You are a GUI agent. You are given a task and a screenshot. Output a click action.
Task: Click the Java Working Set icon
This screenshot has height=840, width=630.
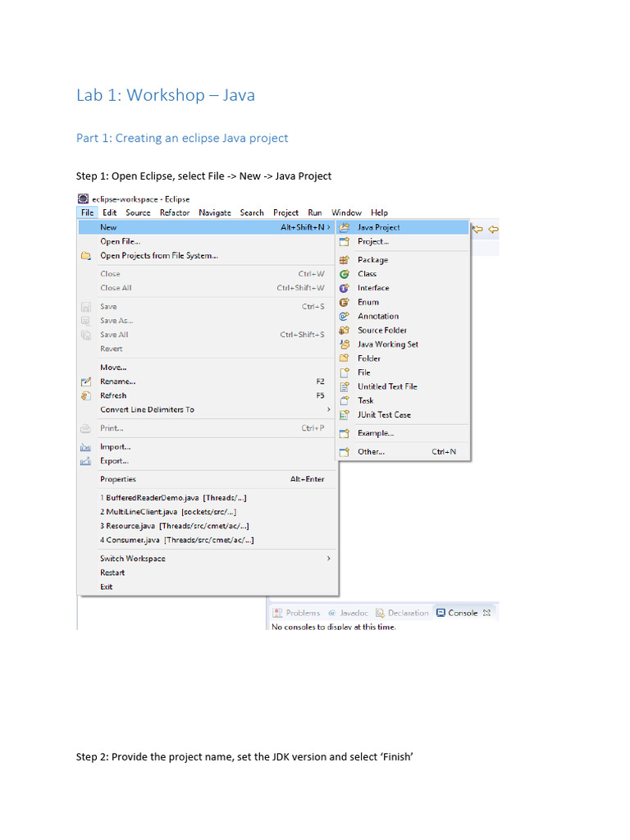point(345,345)
